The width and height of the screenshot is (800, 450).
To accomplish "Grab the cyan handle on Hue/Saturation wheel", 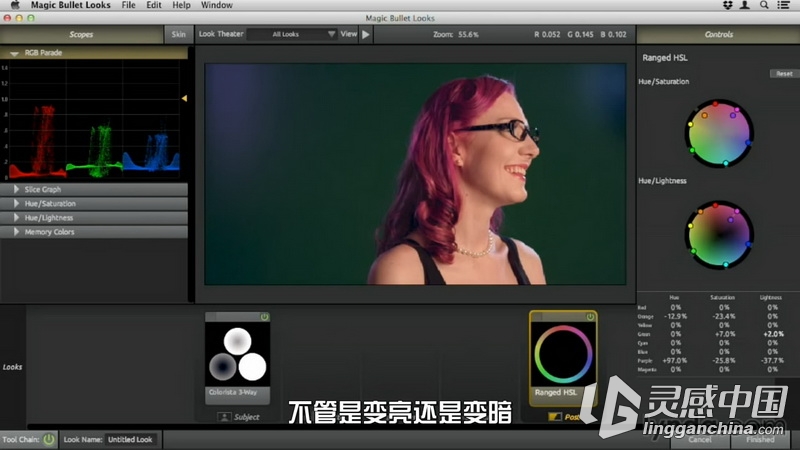I will (726, 163).
